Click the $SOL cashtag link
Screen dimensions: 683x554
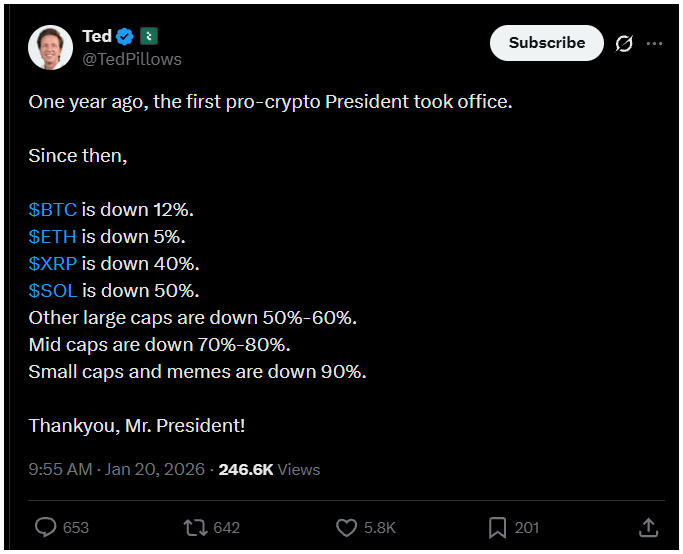tap(52, 291)
